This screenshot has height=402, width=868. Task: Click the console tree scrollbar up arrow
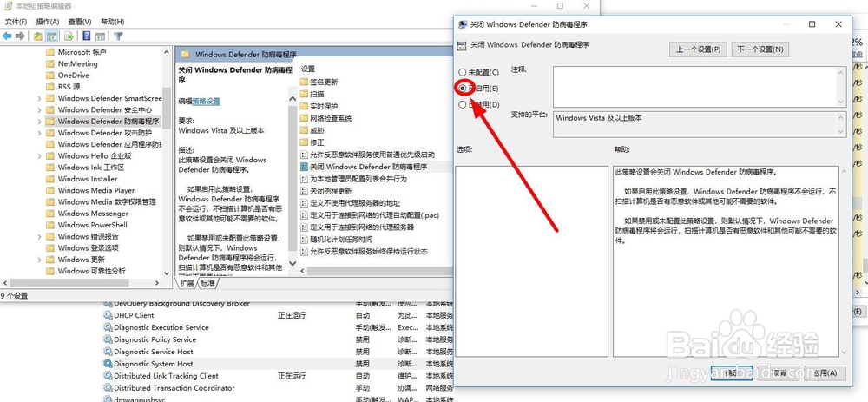167,51
